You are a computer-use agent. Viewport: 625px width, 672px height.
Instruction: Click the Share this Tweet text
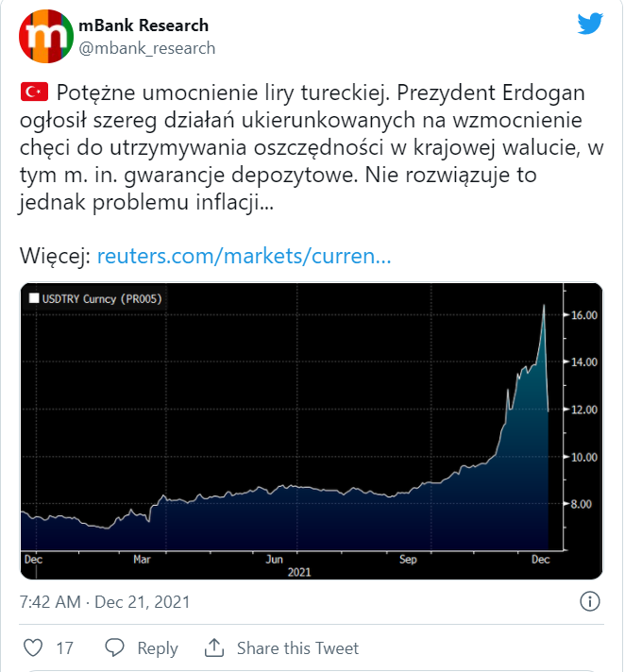297,648
